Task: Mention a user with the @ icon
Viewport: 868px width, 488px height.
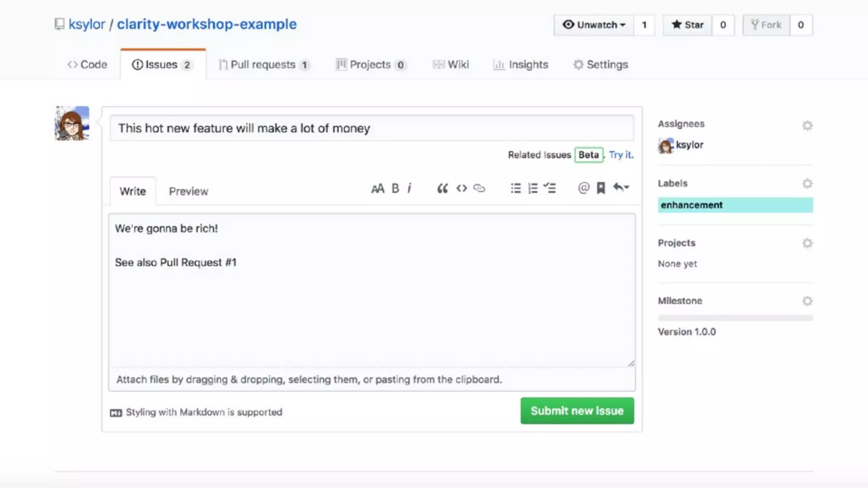Action: [584, 188]
